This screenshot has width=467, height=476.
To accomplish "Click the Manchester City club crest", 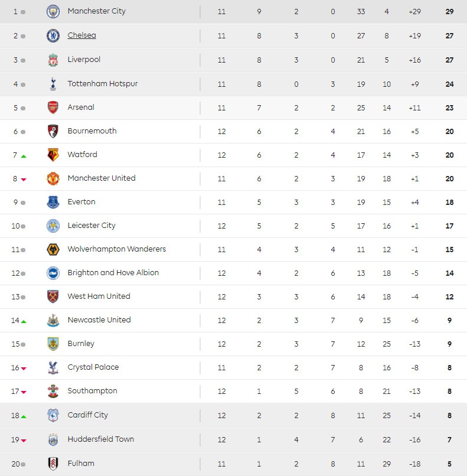I will 53,11.
